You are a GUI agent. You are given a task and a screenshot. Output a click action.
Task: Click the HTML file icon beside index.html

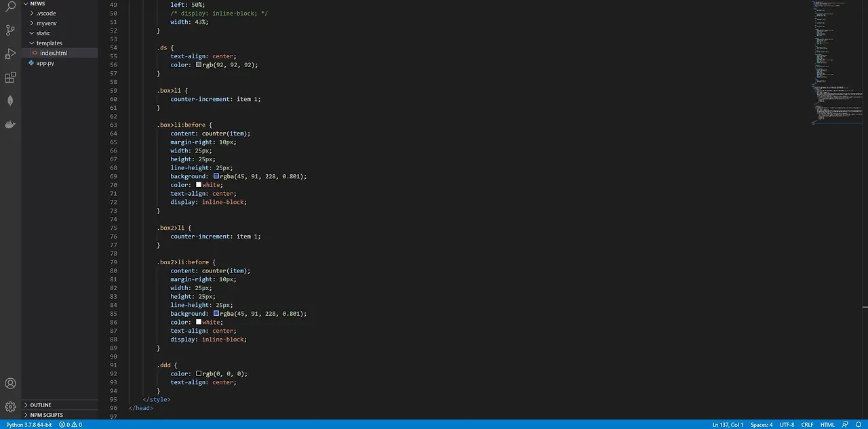click(35, 53)
